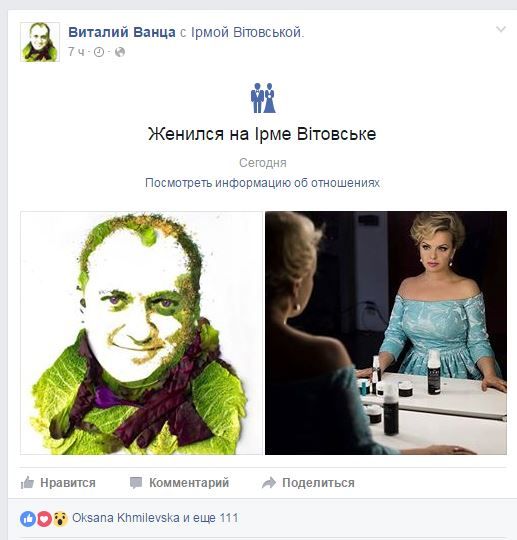Screen dimensions: 517x540
Task: Click the clock icon beside the timestamp
Action: tap(99, 52)
